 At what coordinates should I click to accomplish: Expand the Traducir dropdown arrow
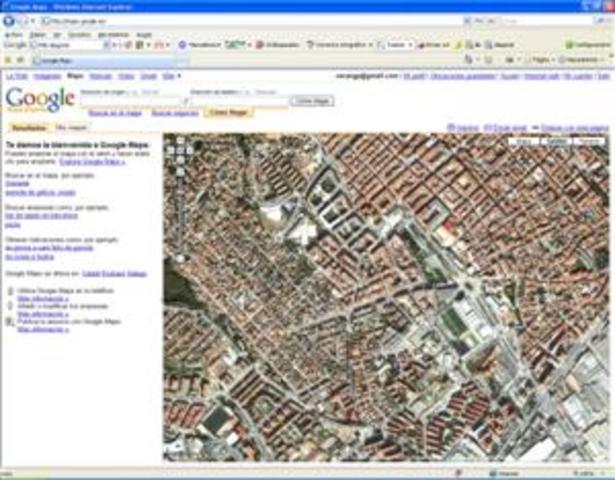click(x=410, y=45)
